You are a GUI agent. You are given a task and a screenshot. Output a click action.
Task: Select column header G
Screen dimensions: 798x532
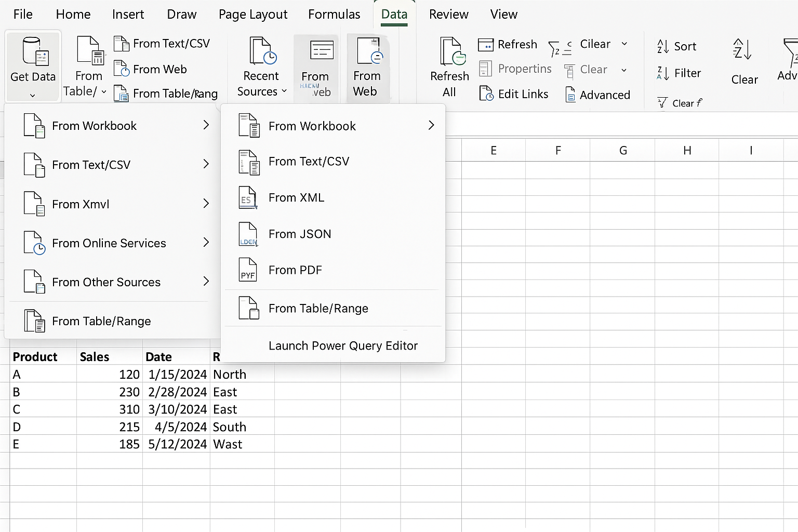pos(623,151)
